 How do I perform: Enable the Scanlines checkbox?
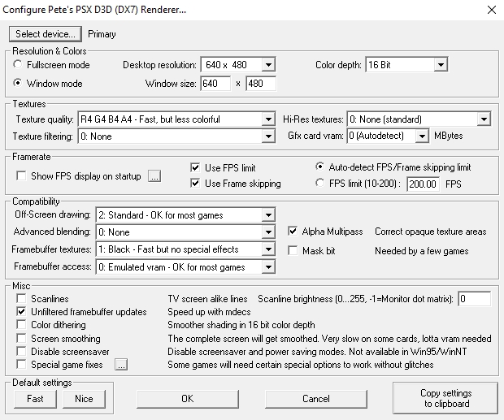coord(21,299)
